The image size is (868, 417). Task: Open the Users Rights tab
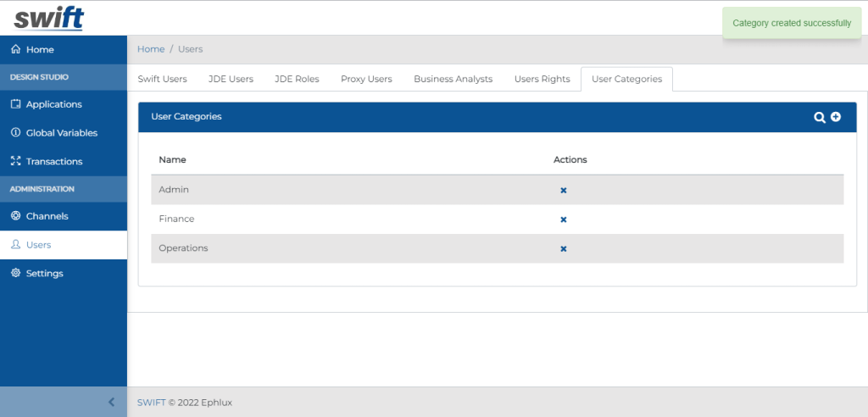click(x=542, y=79)
